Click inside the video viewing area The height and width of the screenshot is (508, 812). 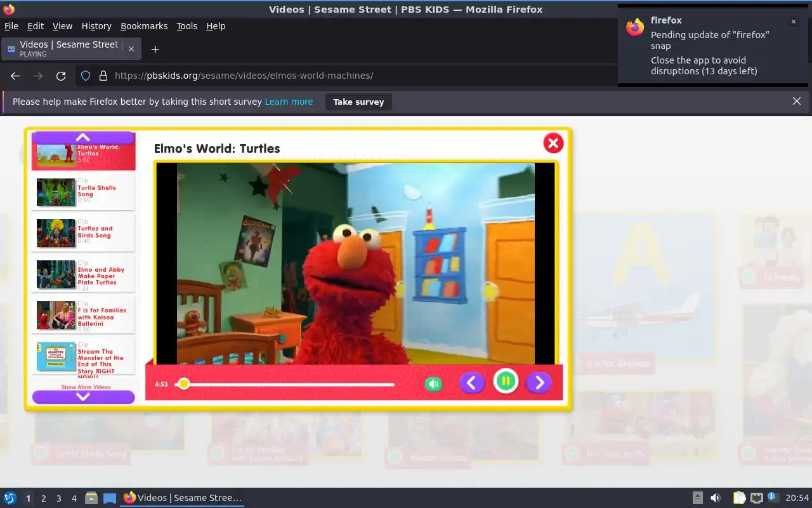356,264
